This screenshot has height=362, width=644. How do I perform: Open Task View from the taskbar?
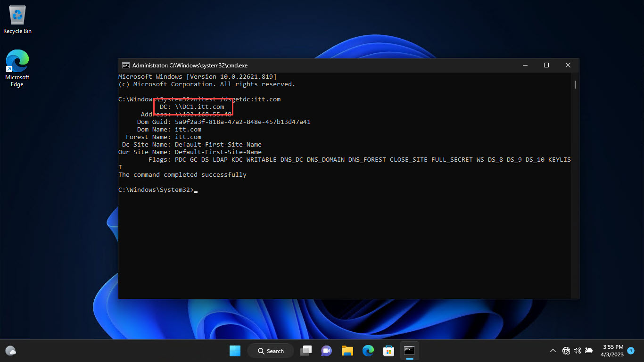[x=305, y=351]
